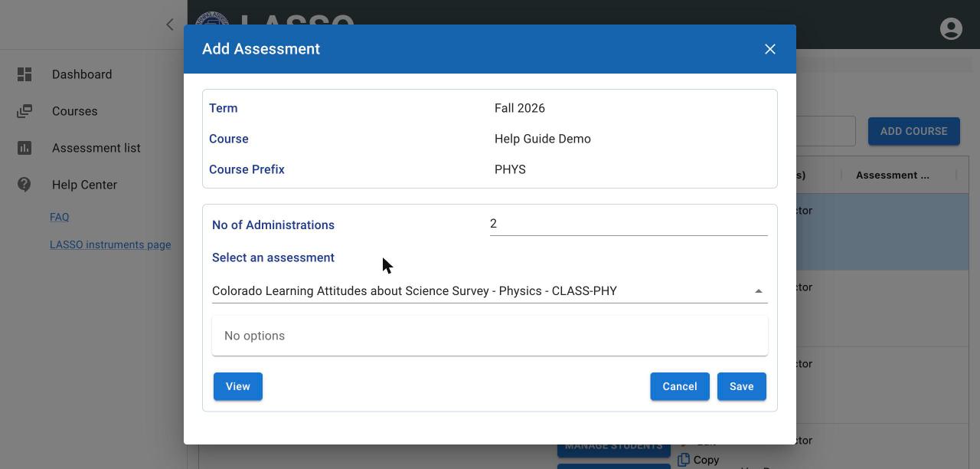Click the 'Select an assessment' label
The height and width of the screenshot is (469, 980).
point(273,257)
